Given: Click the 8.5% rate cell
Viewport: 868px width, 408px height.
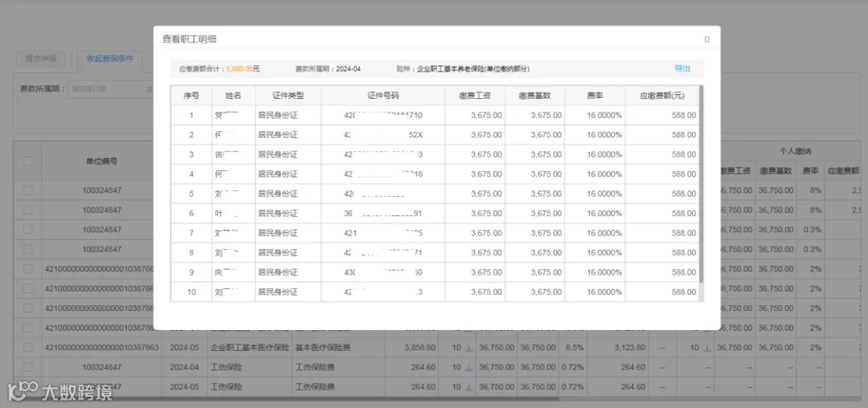Looking at the screenshot, I should click(573, 349).
